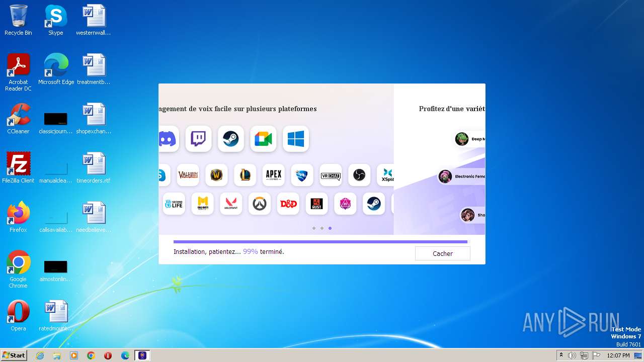The width and height of the screenshot is (644, 362).
Task: Select the shopexchan document on the desktop
Action: pos(94,119)
